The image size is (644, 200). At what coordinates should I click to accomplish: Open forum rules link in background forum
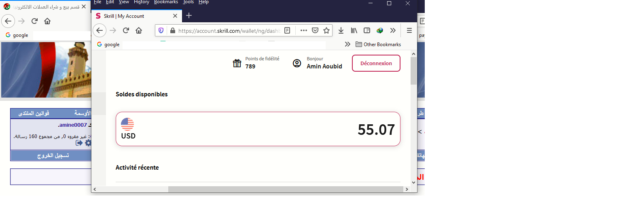click(x=34, y=113)
